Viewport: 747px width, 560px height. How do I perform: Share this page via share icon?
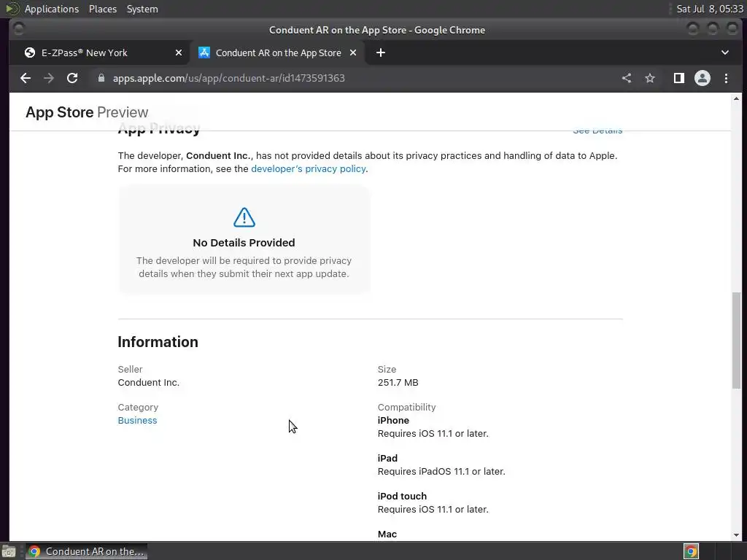pos(627,78)
